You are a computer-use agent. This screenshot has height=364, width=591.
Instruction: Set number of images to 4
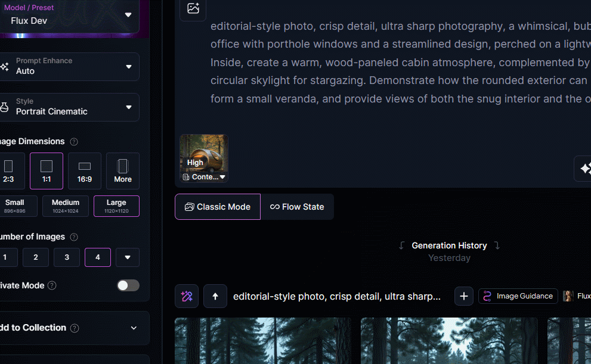tap(98, 257)
